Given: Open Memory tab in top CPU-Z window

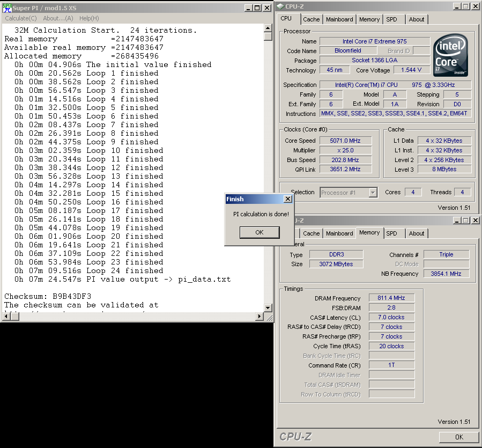Looking at the screenshot, I should click(x=369, y=19).
